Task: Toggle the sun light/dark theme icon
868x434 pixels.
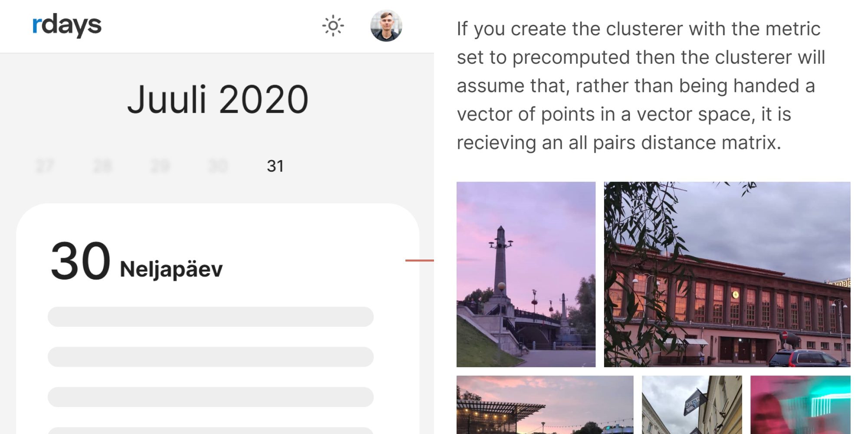Action: 333,26
